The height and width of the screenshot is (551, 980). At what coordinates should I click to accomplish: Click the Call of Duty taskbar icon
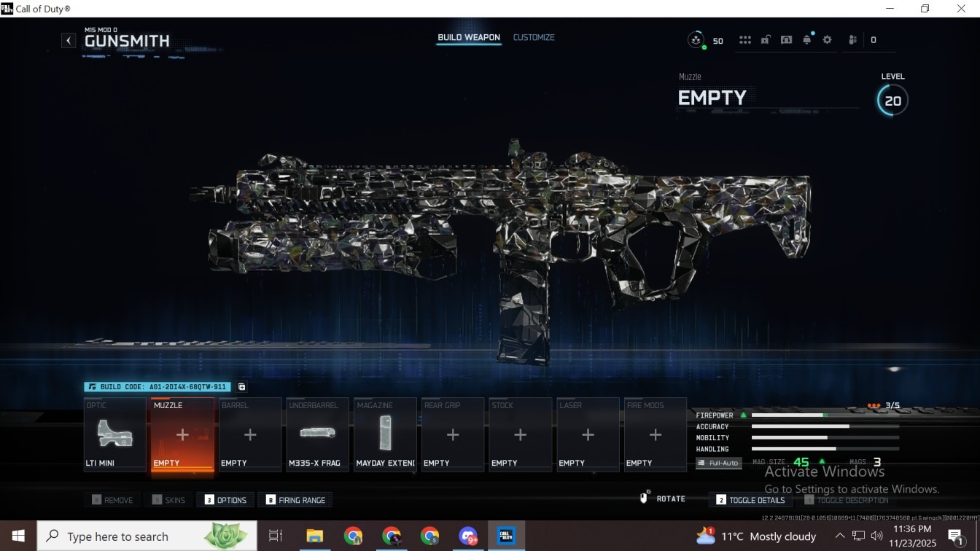pos(507,536)
